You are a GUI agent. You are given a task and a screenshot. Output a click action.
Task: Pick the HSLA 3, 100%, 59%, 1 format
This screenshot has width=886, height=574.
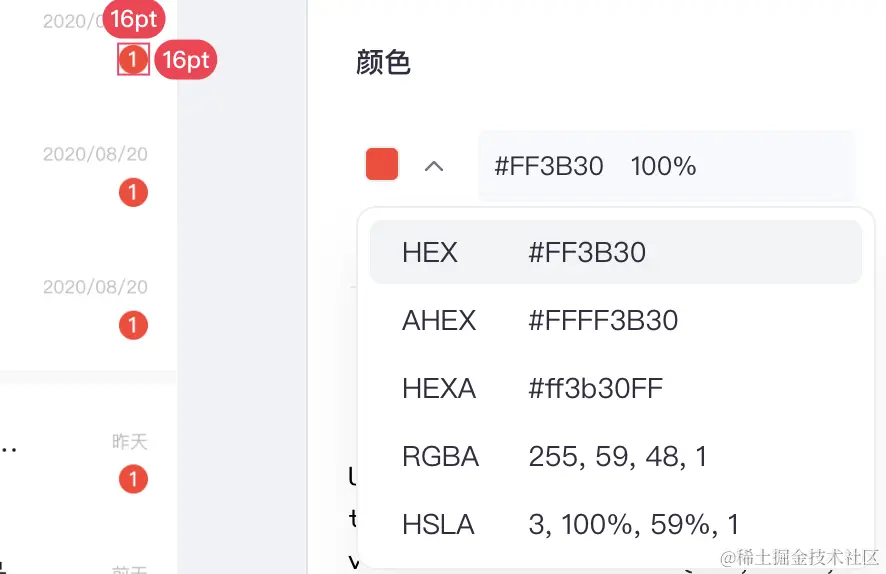tap(615, 524)
